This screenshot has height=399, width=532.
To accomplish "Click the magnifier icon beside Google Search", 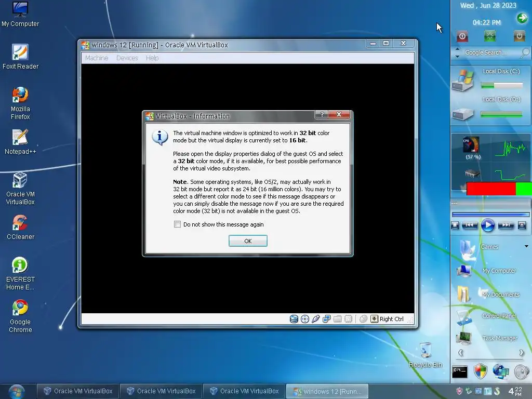I will [x=525, y=52].
